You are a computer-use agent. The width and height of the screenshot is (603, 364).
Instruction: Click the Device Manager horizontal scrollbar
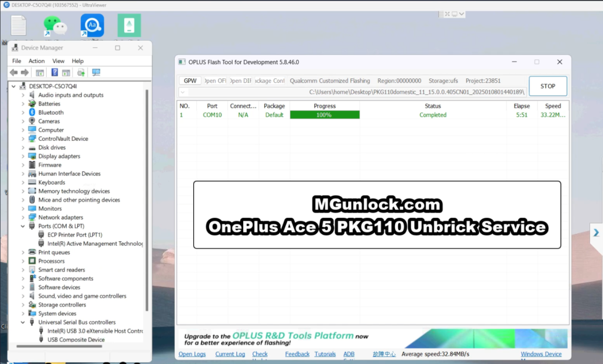(x=59, y=346)
